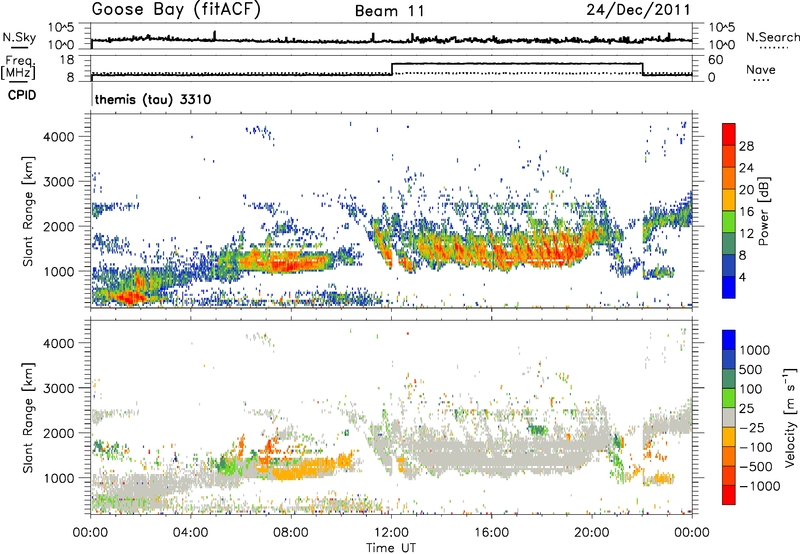Screen dimensions: 800x554
Task: Click the "16" label on Power color bar
Action: tap(746, 212)
